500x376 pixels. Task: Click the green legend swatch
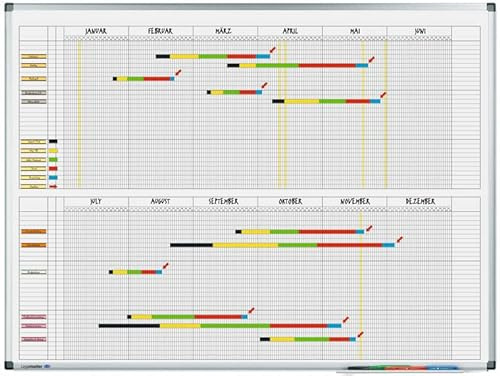point(53,160)
